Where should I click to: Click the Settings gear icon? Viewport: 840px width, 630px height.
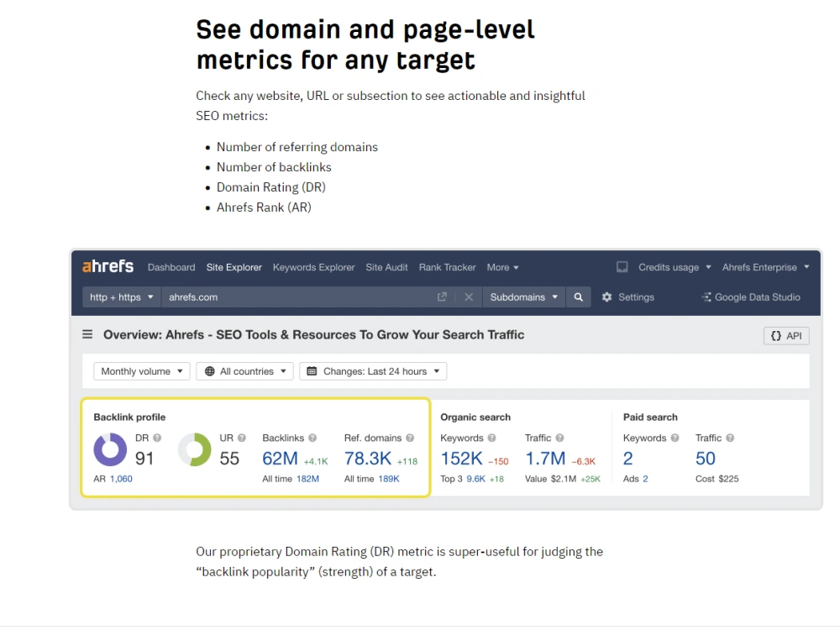pos(606,297)
